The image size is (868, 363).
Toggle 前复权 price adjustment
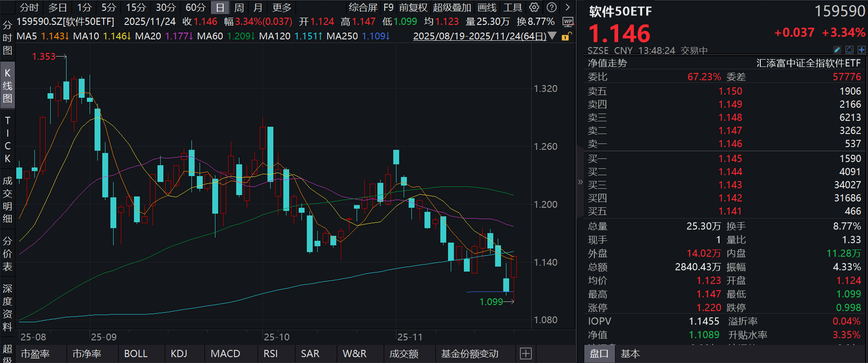point(413,8)
